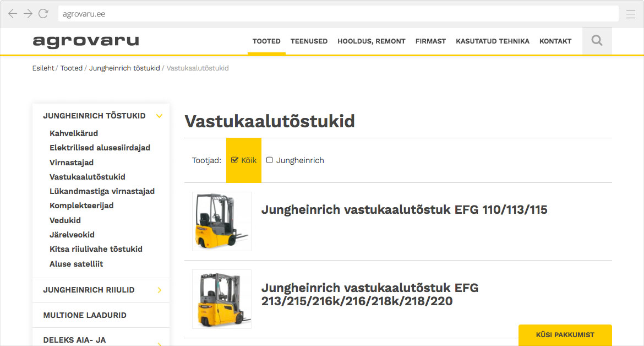Open Multione Laadurid sidebar section

pos(85,315)
